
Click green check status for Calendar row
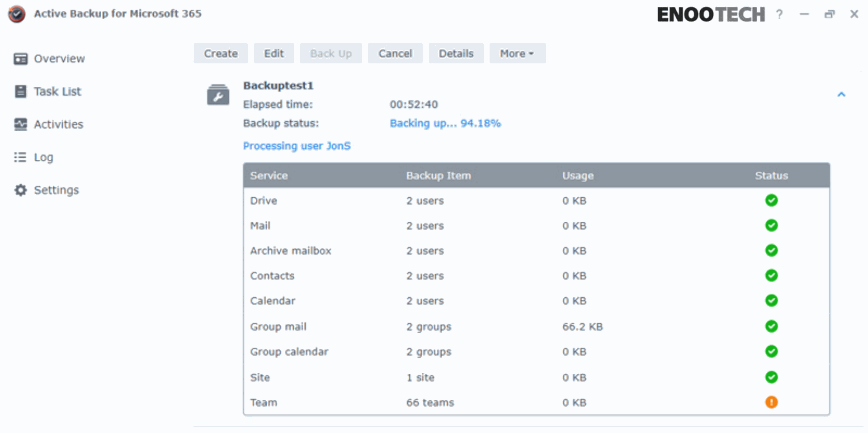point(771,300)
